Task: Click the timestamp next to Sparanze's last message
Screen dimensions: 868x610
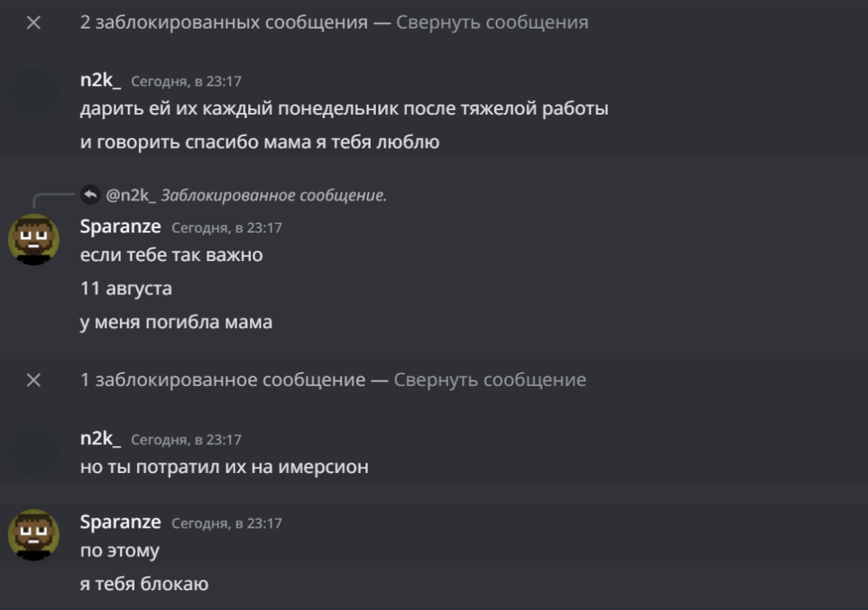Action: [227, 523]
